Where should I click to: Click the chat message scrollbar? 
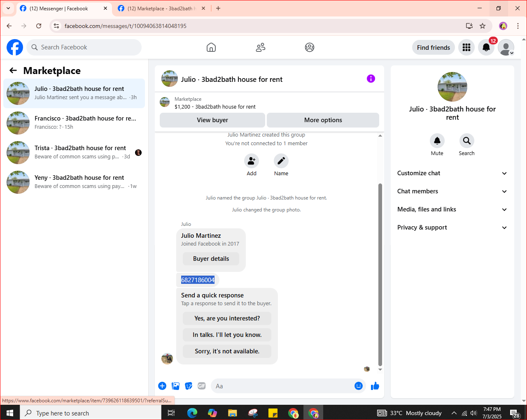pyautogui.click(x=380, y=275)
